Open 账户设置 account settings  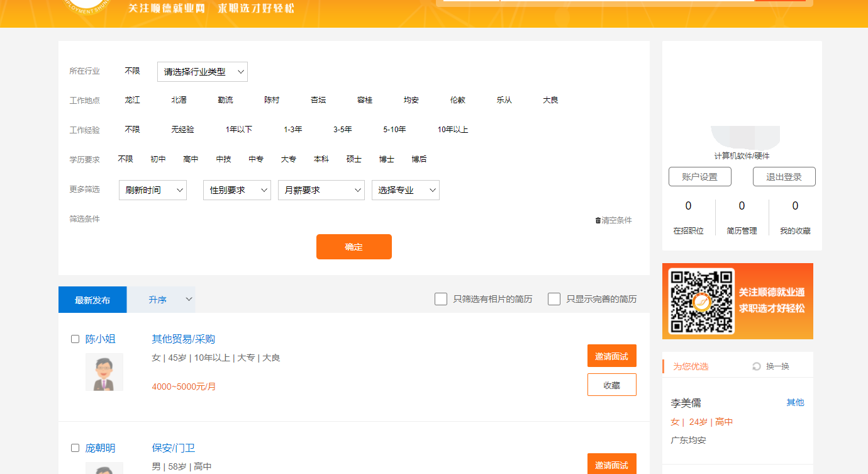click(x=699, y=177)
